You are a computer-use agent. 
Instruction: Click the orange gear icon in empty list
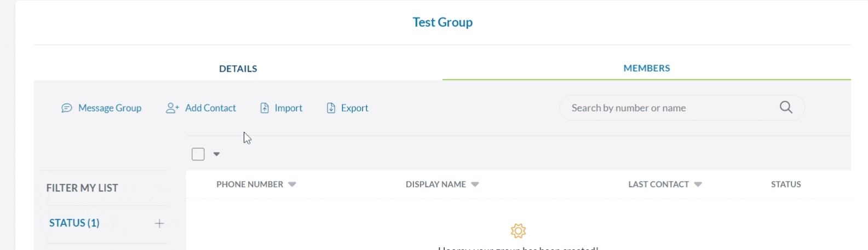pyautogui.click(x=518, y=231)
